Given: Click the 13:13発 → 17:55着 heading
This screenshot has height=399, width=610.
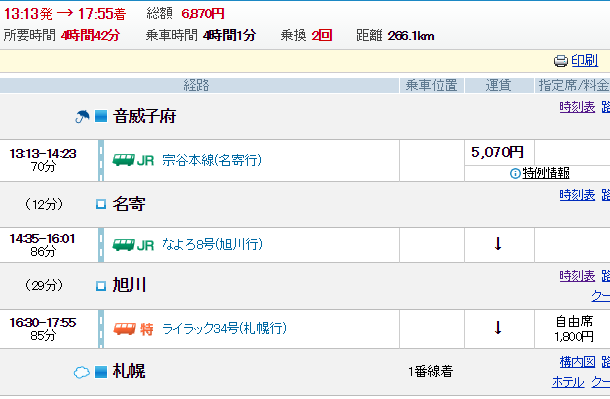Looking at the screenshot, I should tap(65, 14).
